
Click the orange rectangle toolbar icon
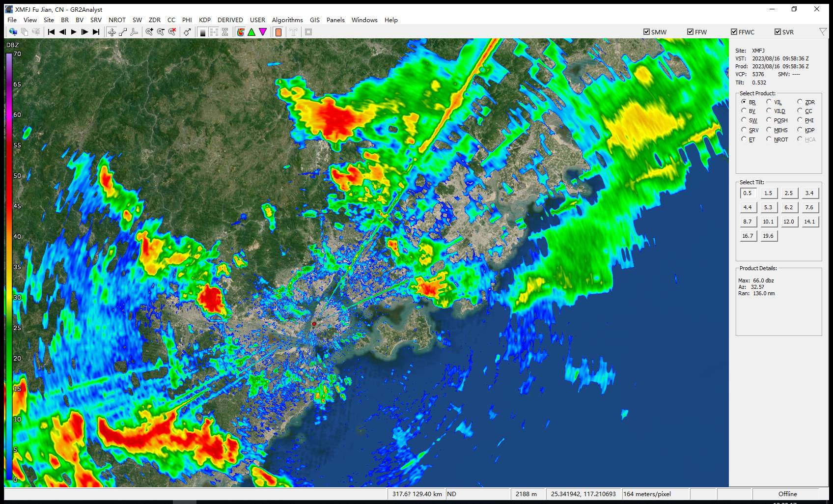coord(278,32)
